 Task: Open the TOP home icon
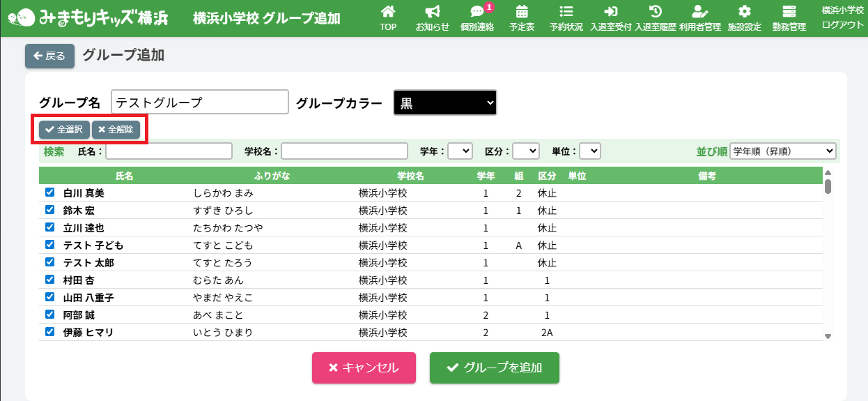(388, 12)
